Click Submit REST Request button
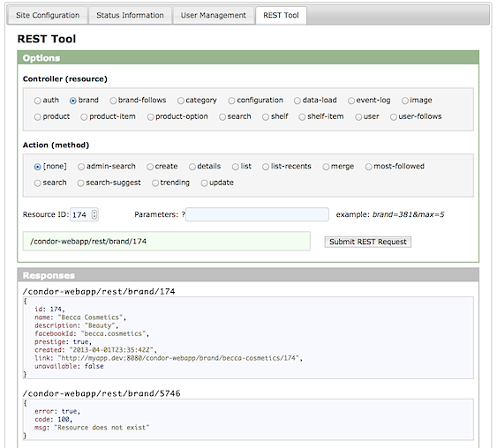The width and height of the screenshot is (497, 448). tap(368, 242)
